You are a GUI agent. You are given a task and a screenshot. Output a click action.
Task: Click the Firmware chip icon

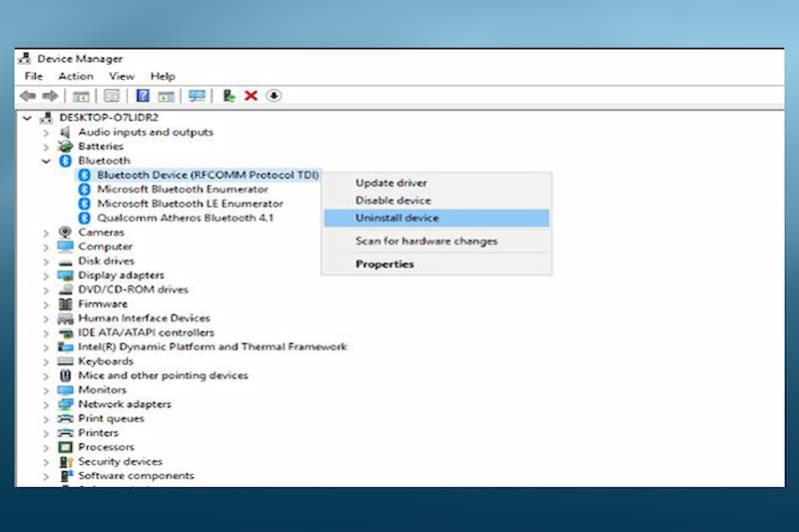65,303
